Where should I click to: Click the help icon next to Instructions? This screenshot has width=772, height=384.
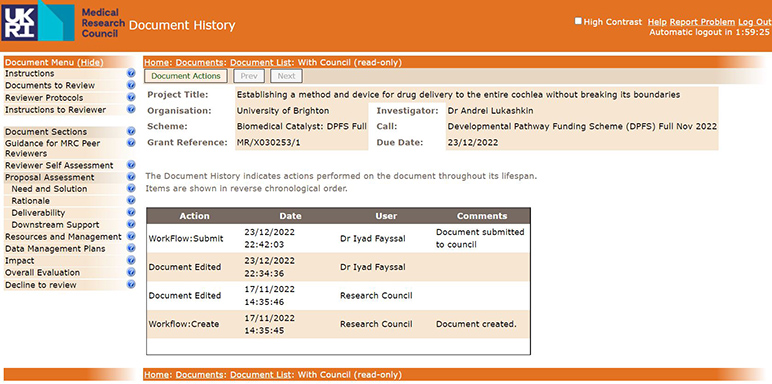[131, 73]
